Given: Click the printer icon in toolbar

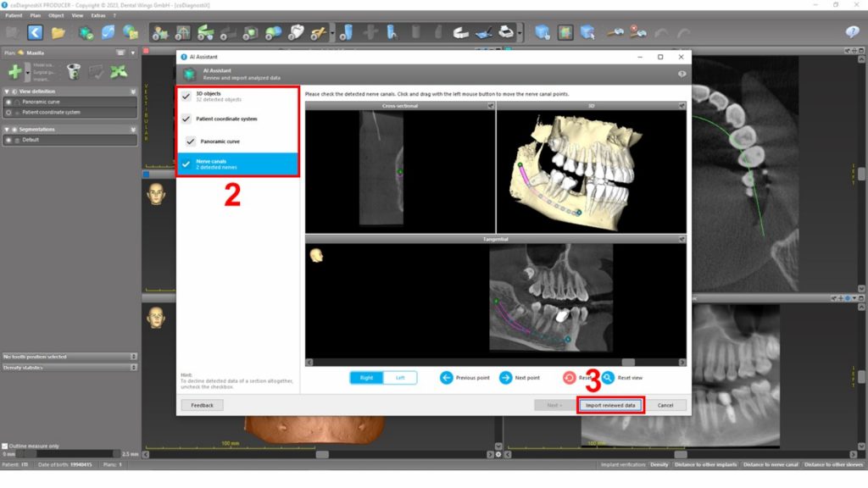Looking at the screenshot, I should [506, 33].
